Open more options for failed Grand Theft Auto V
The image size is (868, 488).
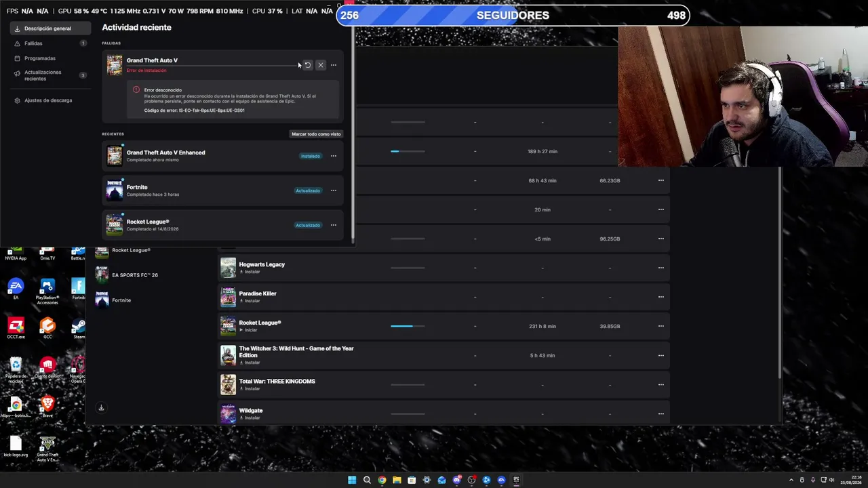pos(334,65)
